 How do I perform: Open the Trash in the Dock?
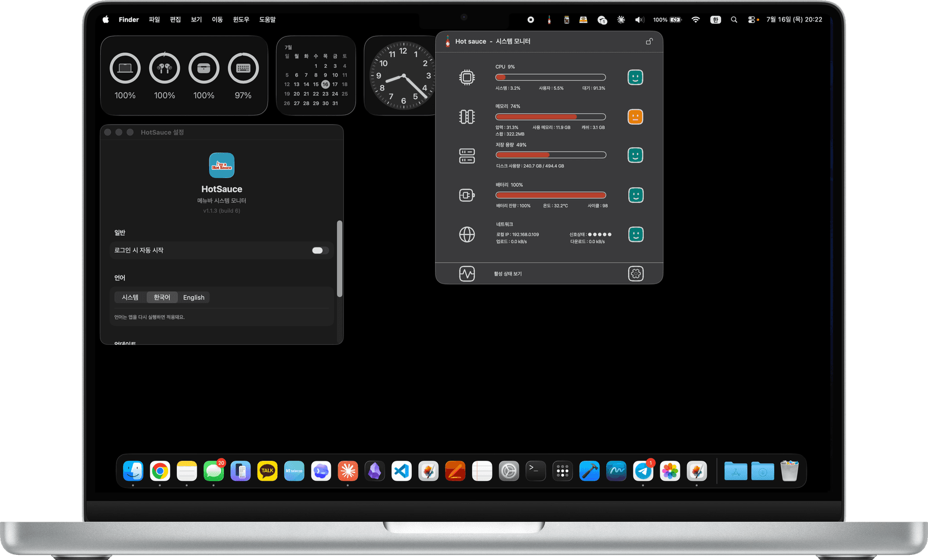789,471
